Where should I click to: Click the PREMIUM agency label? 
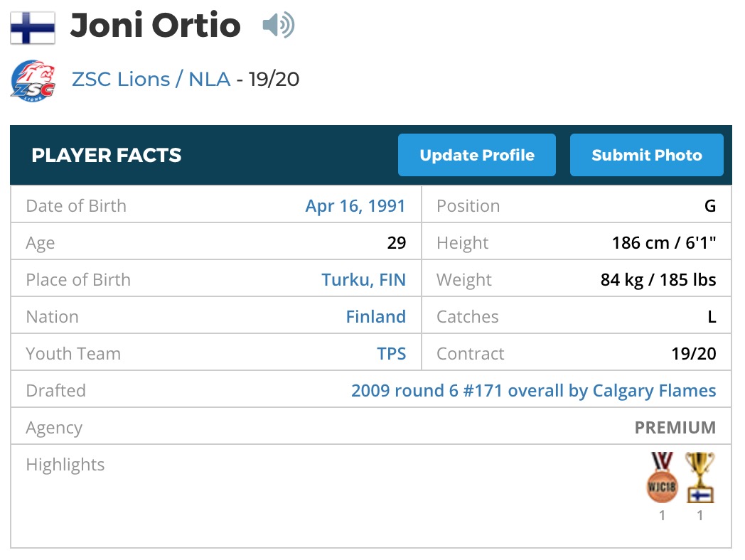[675, 428]
